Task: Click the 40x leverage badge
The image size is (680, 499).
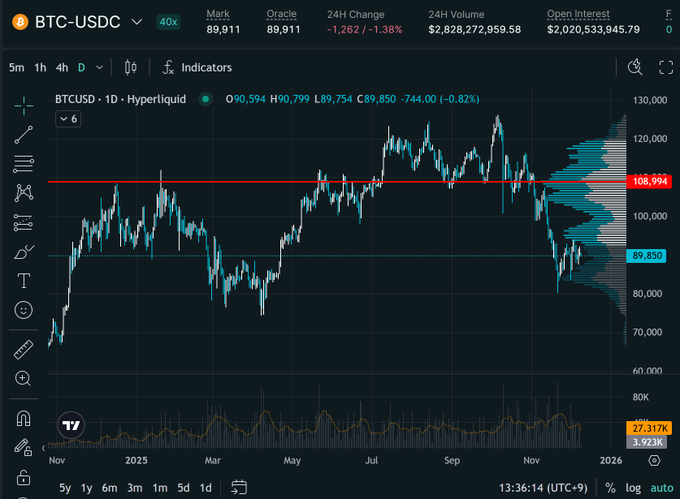Action: click(168, 22)
